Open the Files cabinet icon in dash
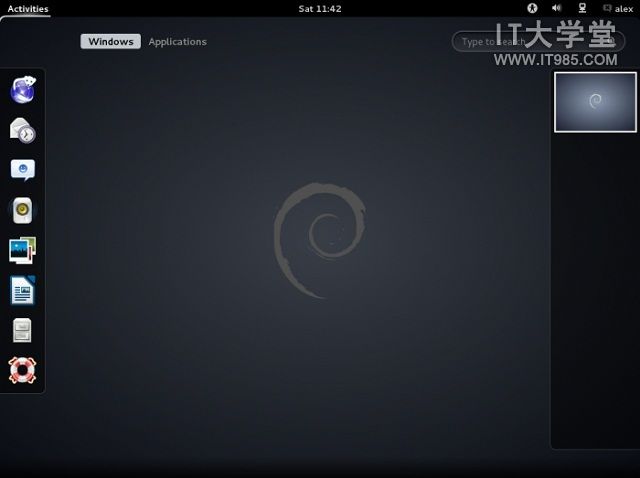The width and height of the screenshot is (640, 478). click(22, 330)
